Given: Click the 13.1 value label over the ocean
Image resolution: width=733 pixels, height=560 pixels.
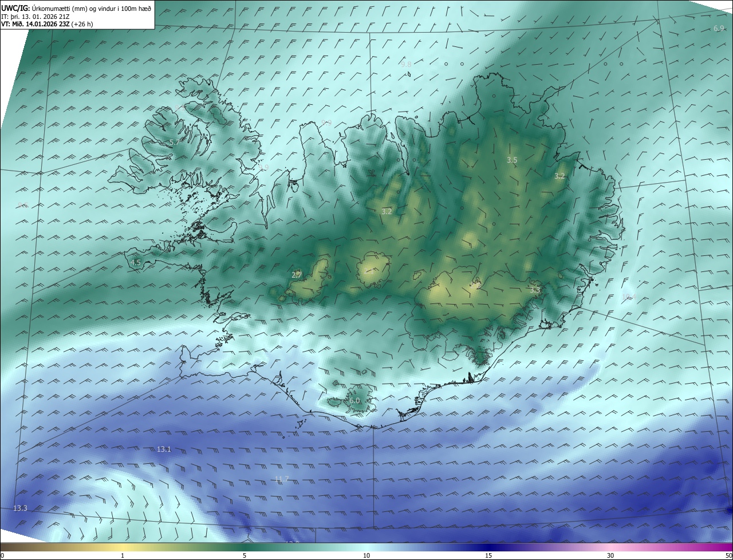Looking at the screenshot, I should coord(164,449).
